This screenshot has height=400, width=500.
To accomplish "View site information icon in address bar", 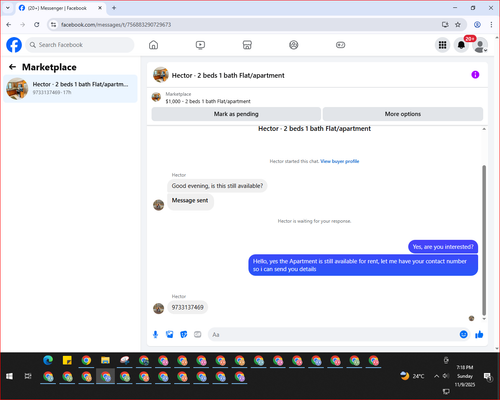I will 54,25.
